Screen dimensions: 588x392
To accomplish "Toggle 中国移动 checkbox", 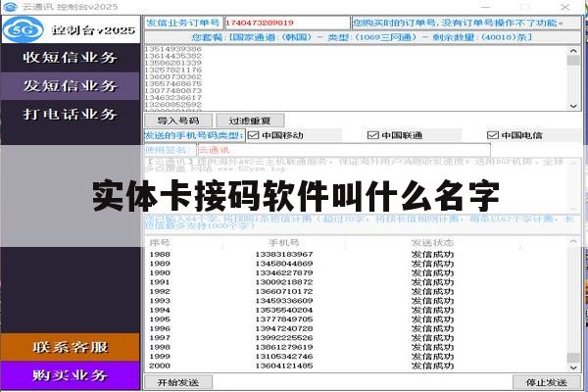I will 254,135.
